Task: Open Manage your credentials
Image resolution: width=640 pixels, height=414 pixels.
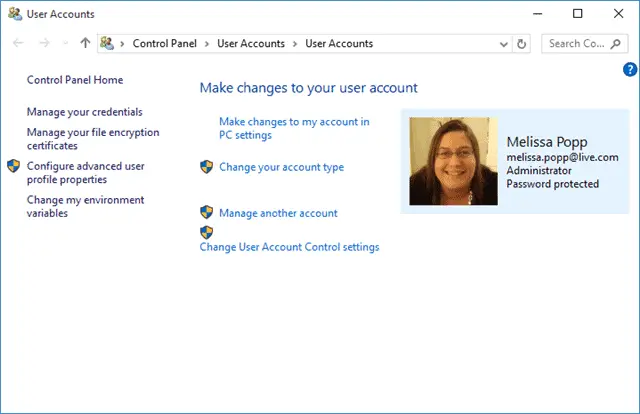Action: pyautogui.click(x=84, y=112)
